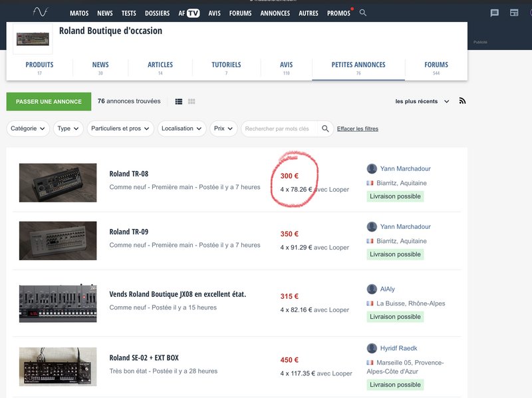
Task: Open the Audiofanzine logo home link
Action: point(41,12)
